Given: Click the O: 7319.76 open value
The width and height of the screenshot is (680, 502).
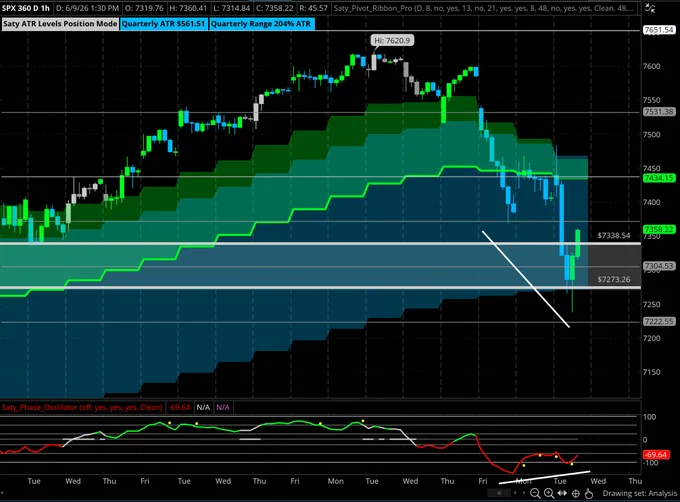Looking at the screenshot, I should point(144,8).
